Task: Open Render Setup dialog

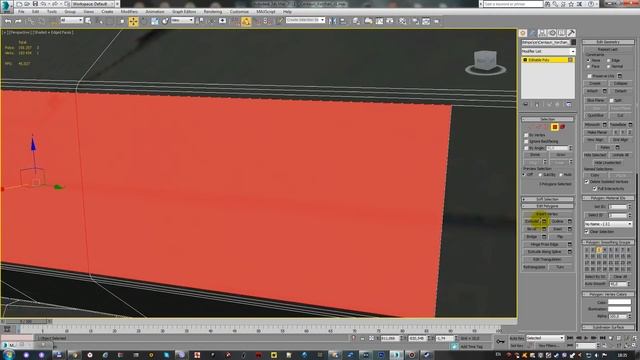Action: click(415, 21)
